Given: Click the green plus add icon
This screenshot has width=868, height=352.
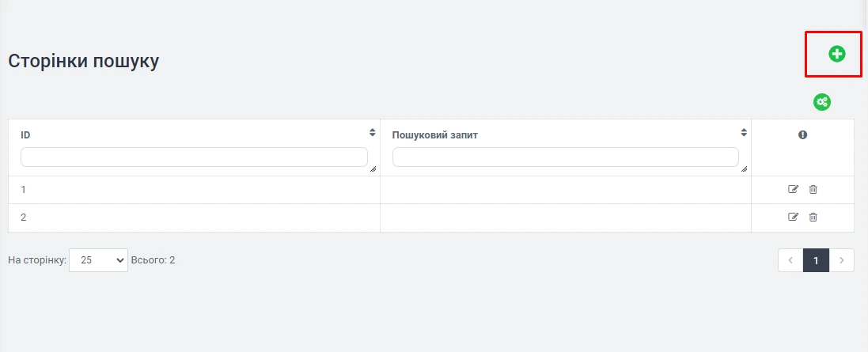Looking at the screenshot, I should [836, 54].
